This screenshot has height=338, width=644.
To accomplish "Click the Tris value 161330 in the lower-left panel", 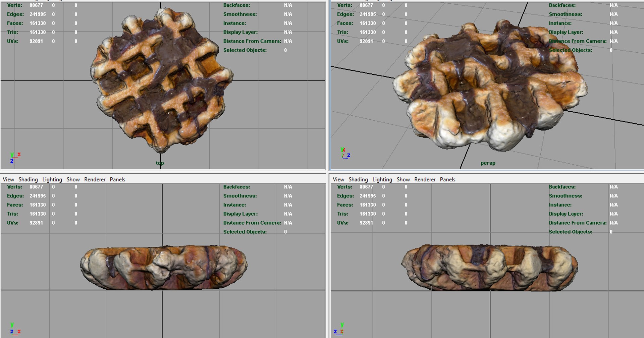I will (x=38, y=214).
